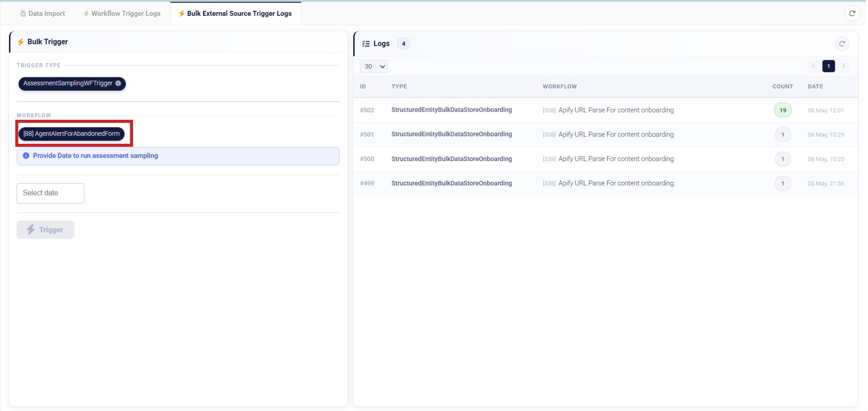Image resolution: width=868 pixels, height=411 pixels.
Task: Click the TYPE column header
Action: click(399, 86)
